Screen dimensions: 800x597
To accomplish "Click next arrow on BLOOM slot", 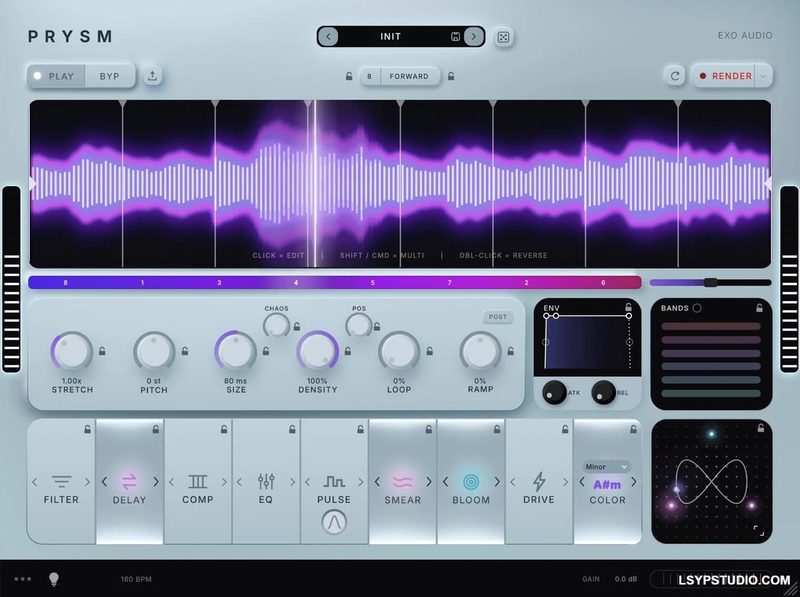I will pyautogui.click(x=497, y=482).
